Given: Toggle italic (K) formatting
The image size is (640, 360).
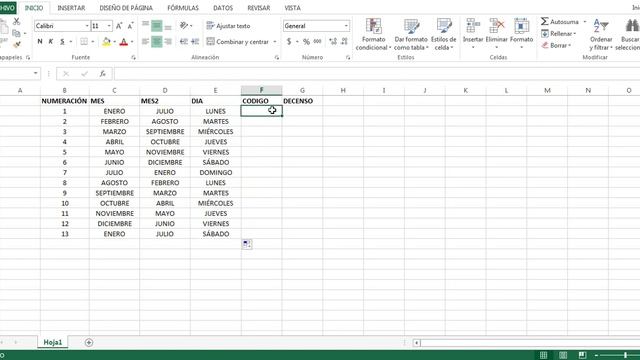Looking at the screenshot, I should 51,42.
